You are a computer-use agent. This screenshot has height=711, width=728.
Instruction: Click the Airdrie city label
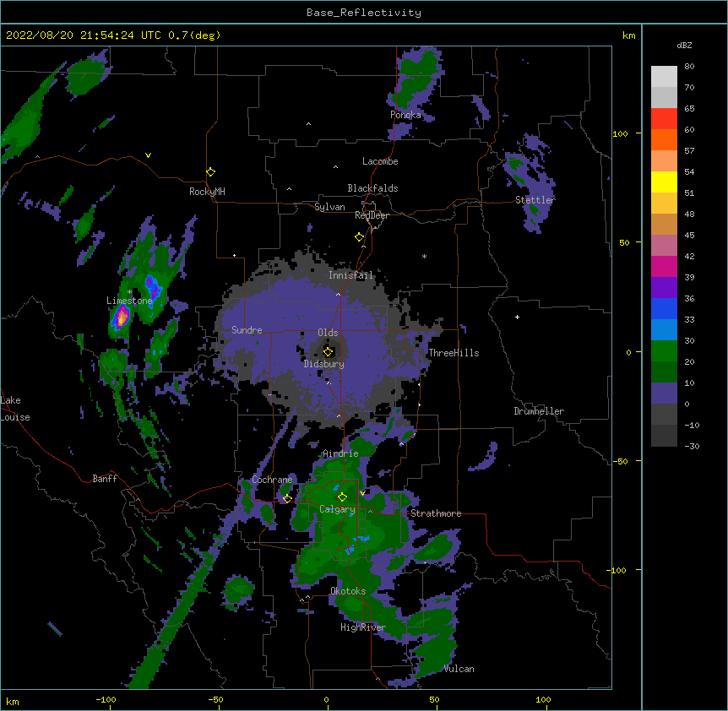pos(341,453)
